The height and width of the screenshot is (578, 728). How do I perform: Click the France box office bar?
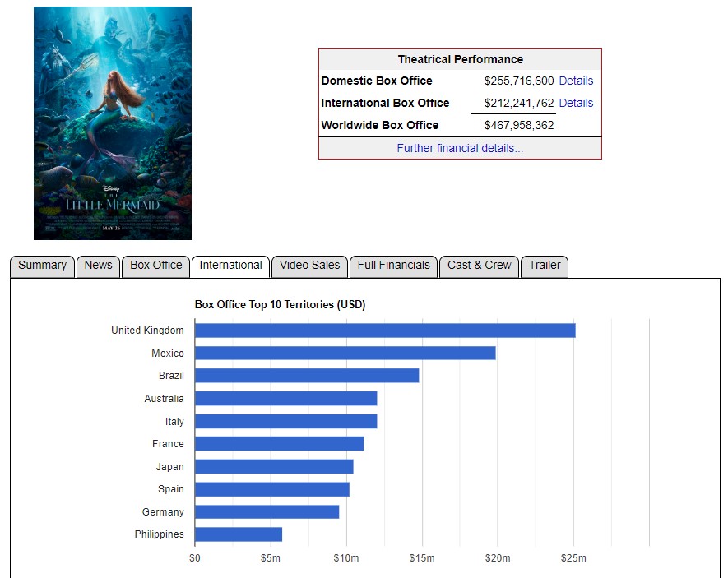279,444
